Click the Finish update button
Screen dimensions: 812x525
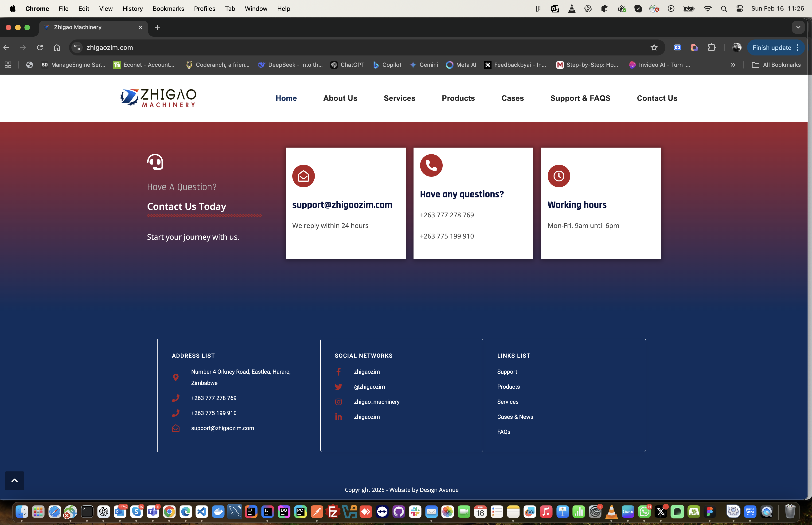[x=771, y=48]
